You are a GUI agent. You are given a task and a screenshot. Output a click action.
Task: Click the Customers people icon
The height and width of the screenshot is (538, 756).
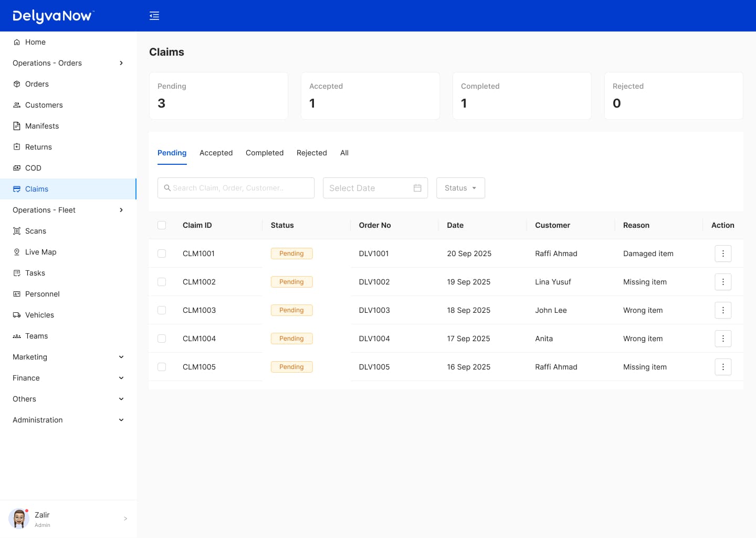(x=17, y=105)
